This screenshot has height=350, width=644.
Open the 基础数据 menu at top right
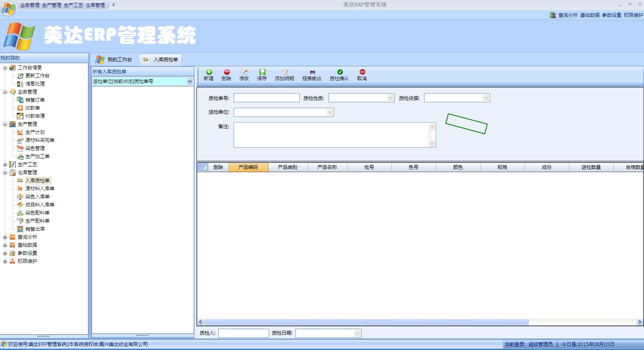pos(590,15)
